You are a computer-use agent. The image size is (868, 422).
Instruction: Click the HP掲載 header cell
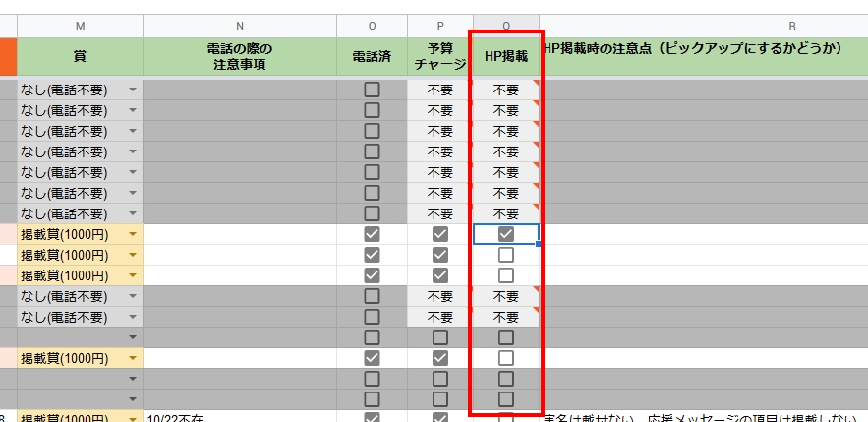point(505,56)
